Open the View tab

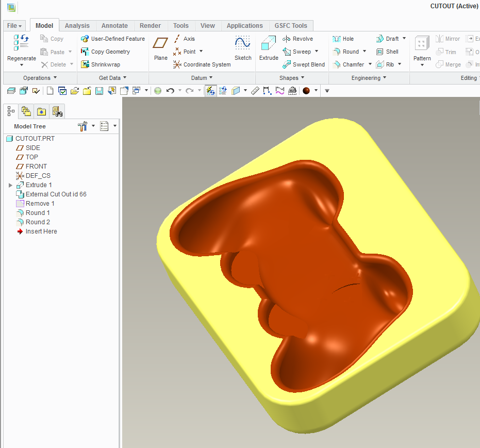click(208, 26)
